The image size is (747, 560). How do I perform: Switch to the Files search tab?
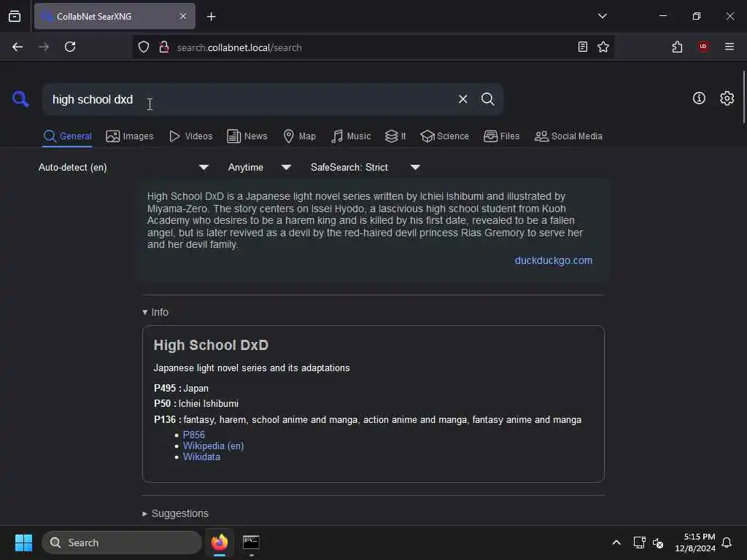point(502,136)
